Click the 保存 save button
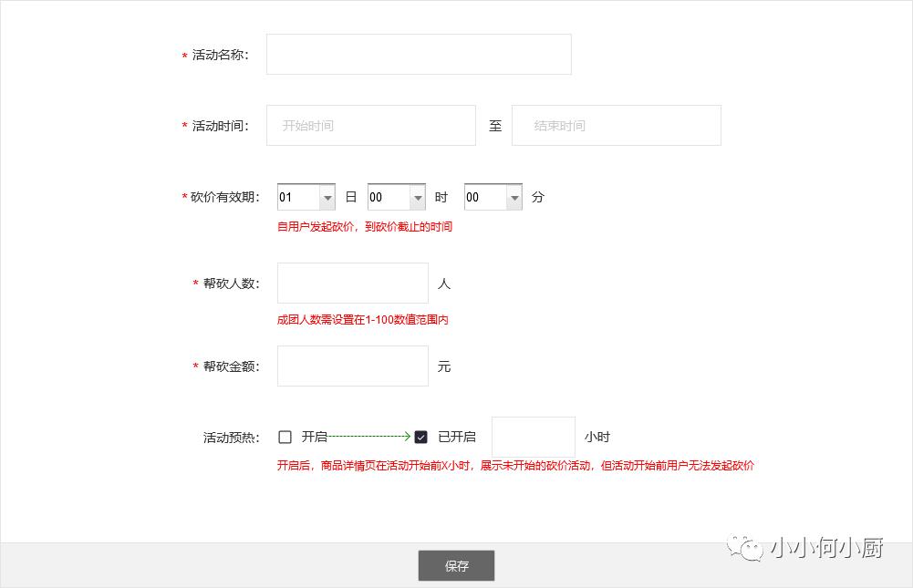 pos(455,565)
